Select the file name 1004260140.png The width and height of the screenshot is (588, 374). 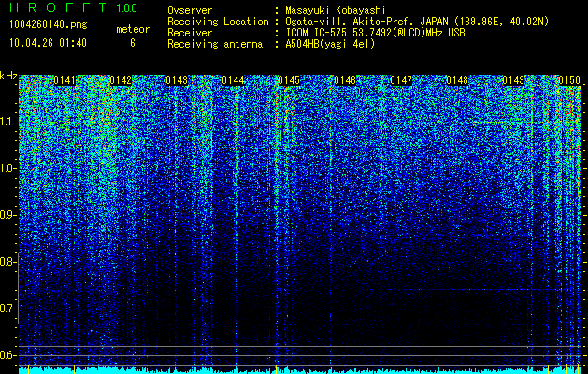coord(48,25)
